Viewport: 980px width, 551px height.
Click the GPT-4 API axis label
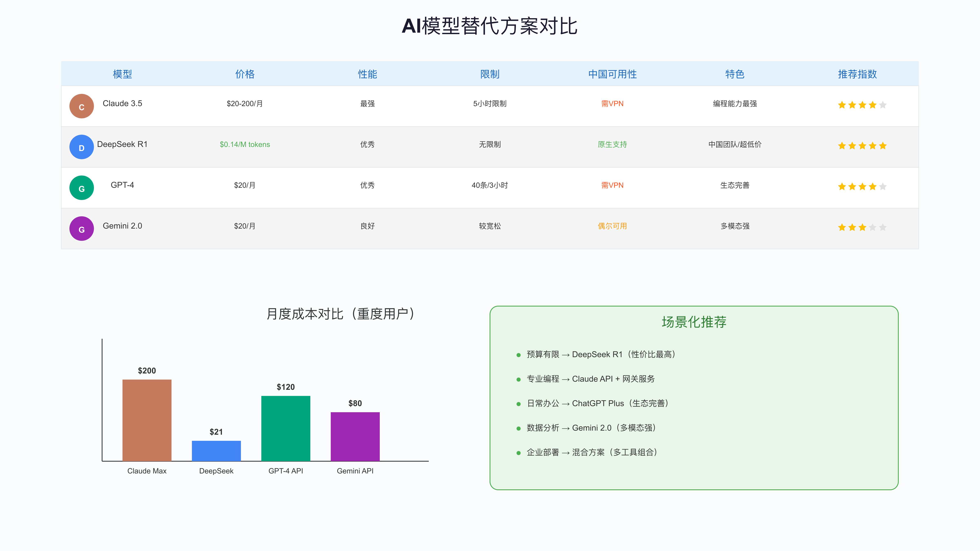click(286, 471)
